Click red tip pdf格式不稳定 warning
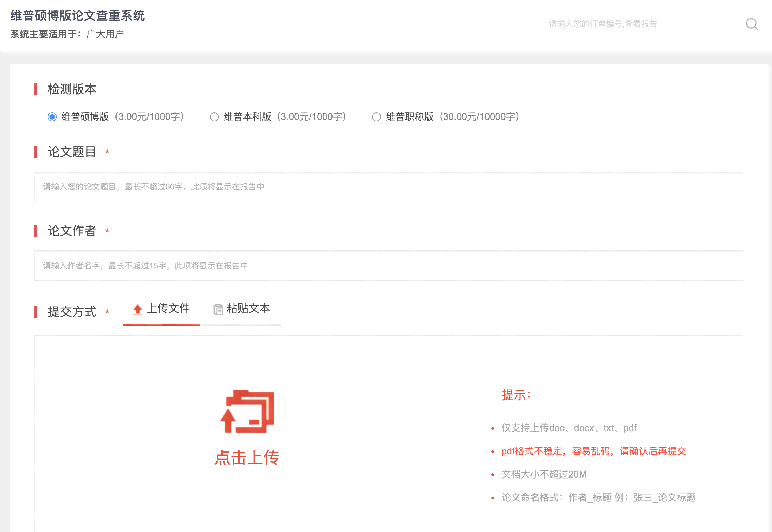Screen dimensions: 772x532 pyautogui.click(x=594, y=451)
